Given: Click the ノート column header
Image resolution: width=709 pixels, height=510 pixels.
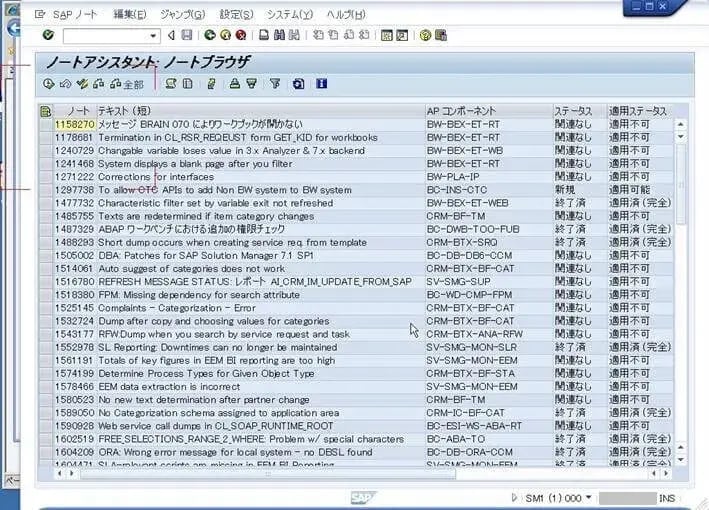Looking at the screenshot, I should 75,111.
